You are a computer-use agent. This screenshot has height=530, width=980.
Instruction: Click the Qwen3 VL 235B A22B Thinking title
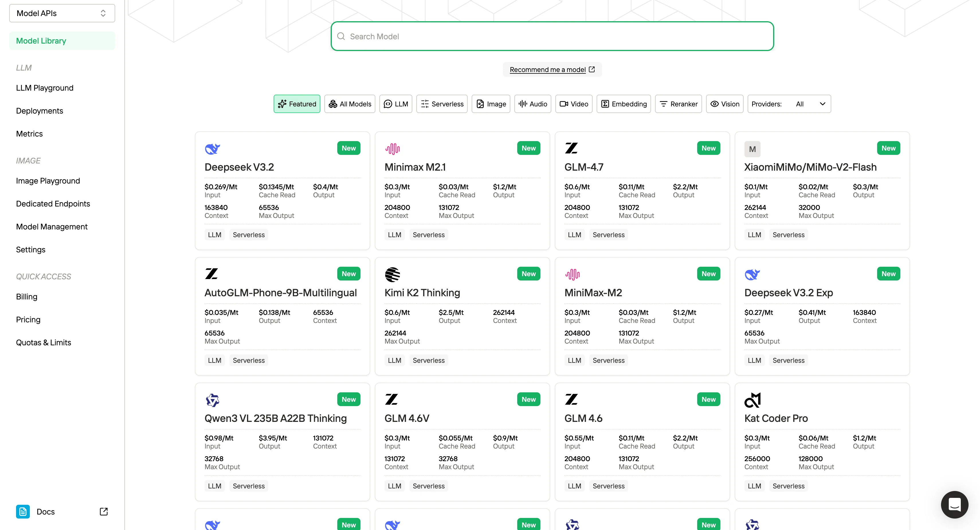(x=275, y=418)
